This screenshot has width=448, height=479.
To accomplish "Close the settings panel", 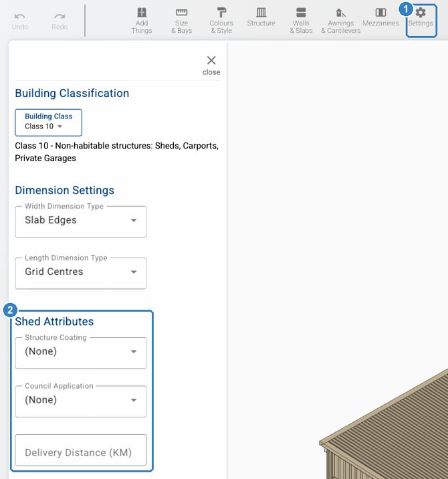I will pos(211,66).
